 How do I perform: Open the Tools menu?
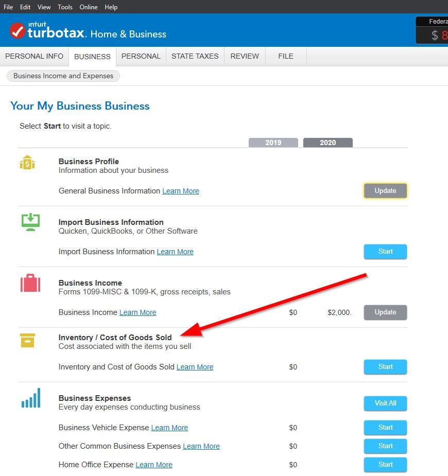click(x=65, y=7)
